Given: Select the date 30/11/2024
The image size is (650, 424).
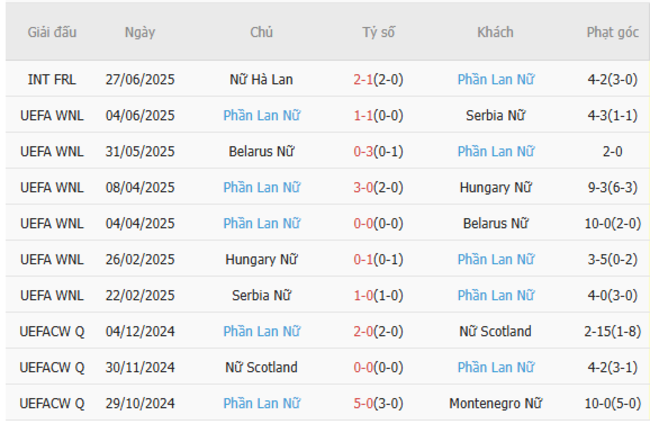Looking at the screenshot, I should click(140, 367).
